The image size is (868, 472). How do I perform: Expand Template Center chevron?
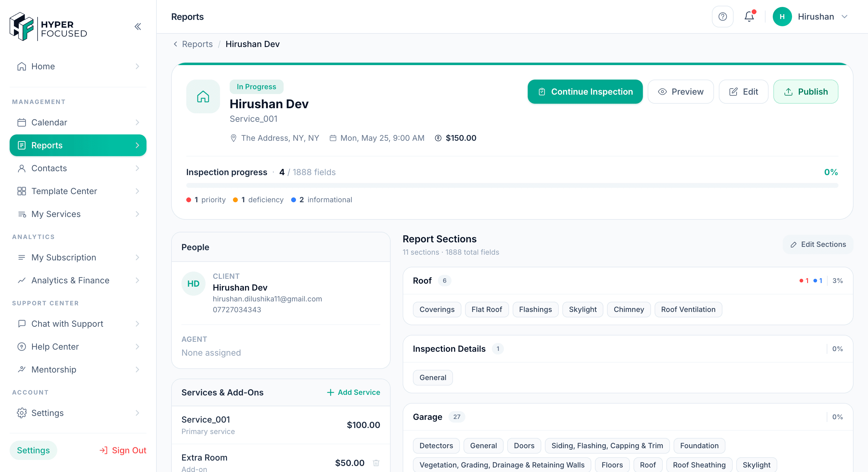click(137, 191)
